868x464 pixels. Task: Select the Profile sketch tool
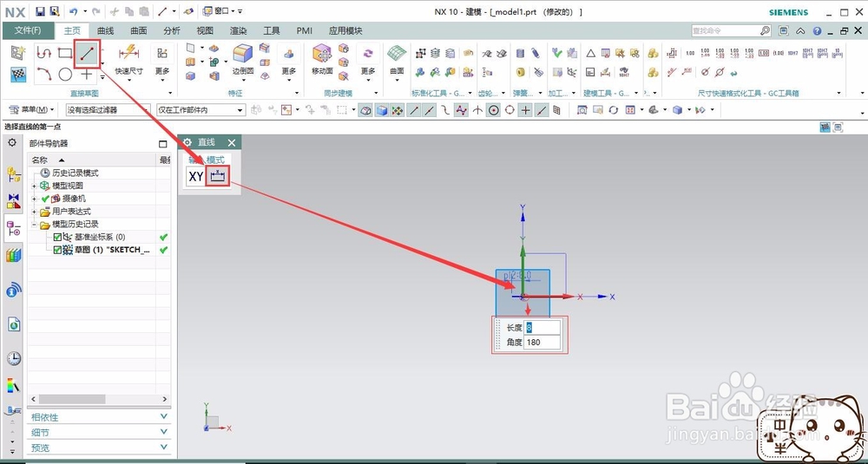coord(43,53)
